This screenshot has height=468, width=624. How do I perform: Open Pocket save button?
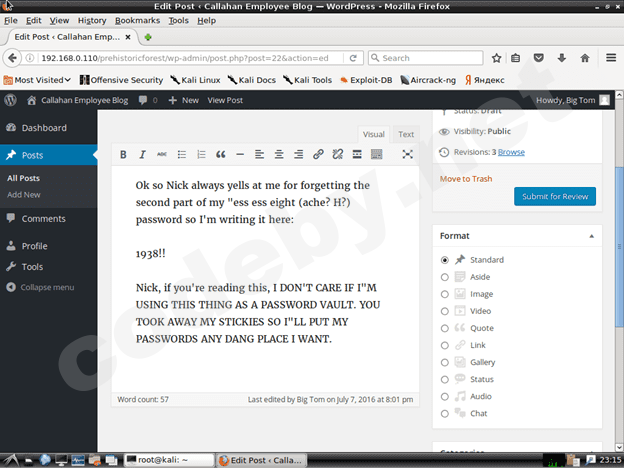538,58
